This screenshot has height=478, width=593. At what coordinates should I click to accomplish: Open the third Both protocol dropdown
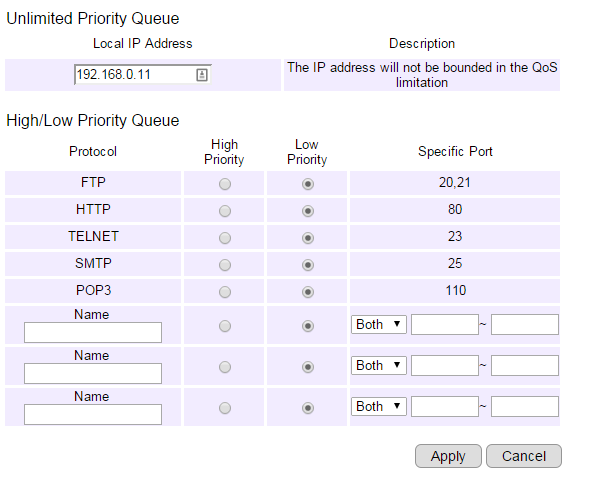[379, 407]
